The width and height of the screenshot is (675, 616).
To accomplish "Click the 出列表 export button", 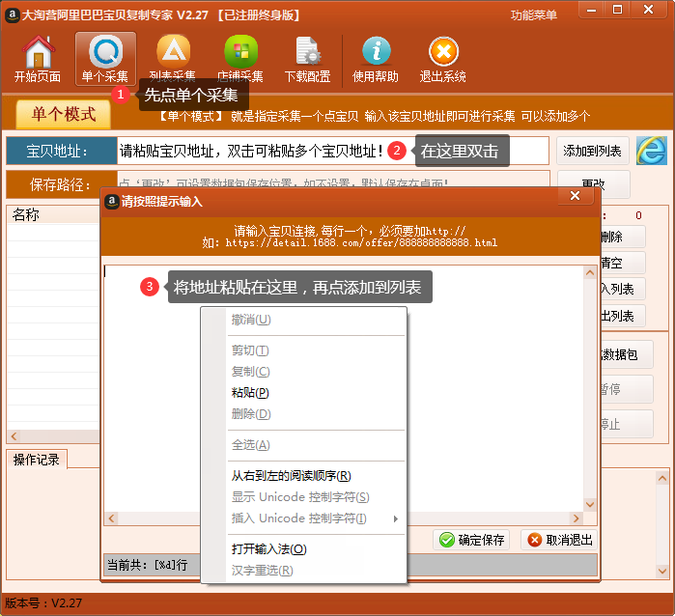I will click(623, 316).
